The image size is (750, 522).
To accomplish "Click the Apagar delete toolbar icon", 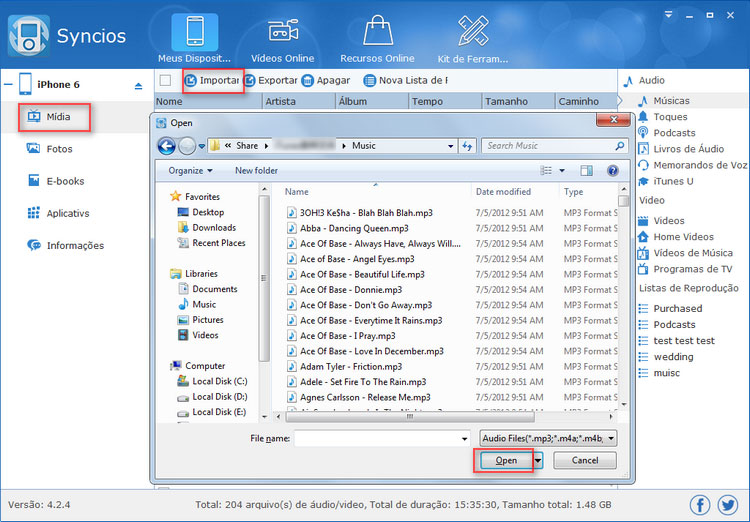I will (x=308, y=80).
